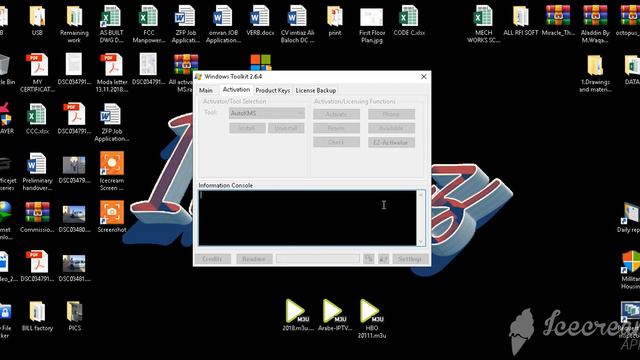Image resolution: width=640 pixels, height=360 pixels.
Task: Click the Rearm button
Action: (336, 128)
